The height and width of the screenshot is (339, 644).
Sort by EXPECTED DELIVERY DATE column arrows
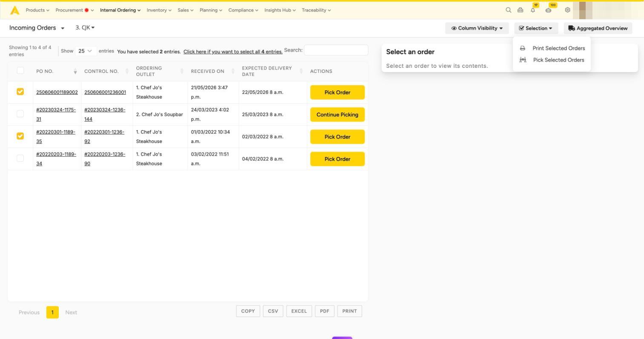301,71
